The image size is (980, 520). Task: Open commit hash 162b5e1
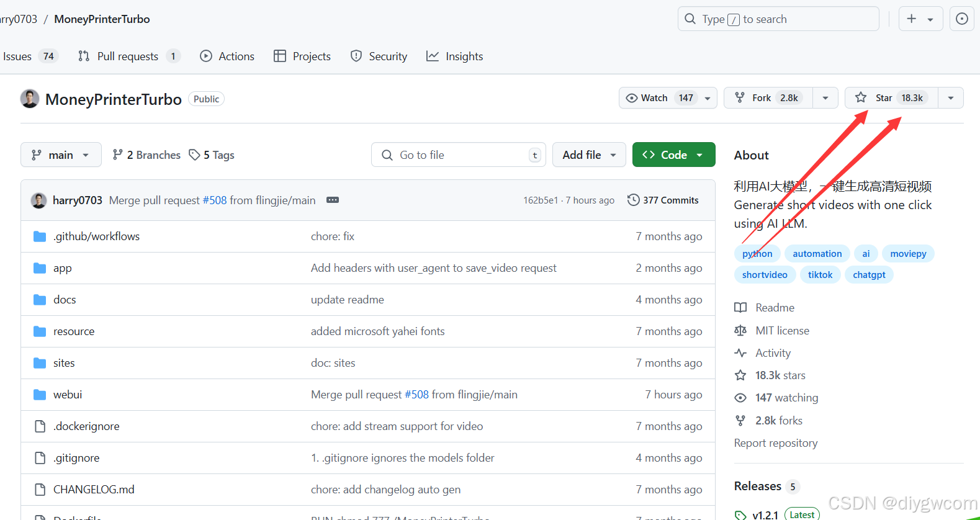(541, 200)
